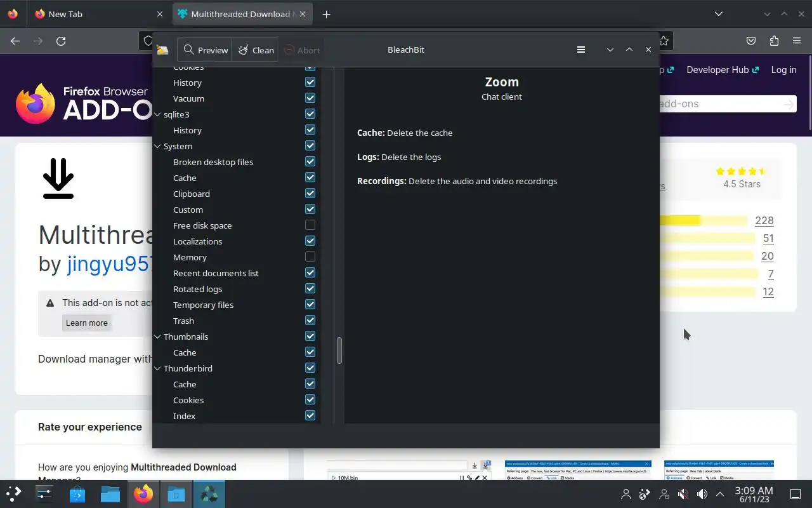Uncheck the Clipboard checkbox
Screen dimensions: 812x508
click(x=310, y=193)
